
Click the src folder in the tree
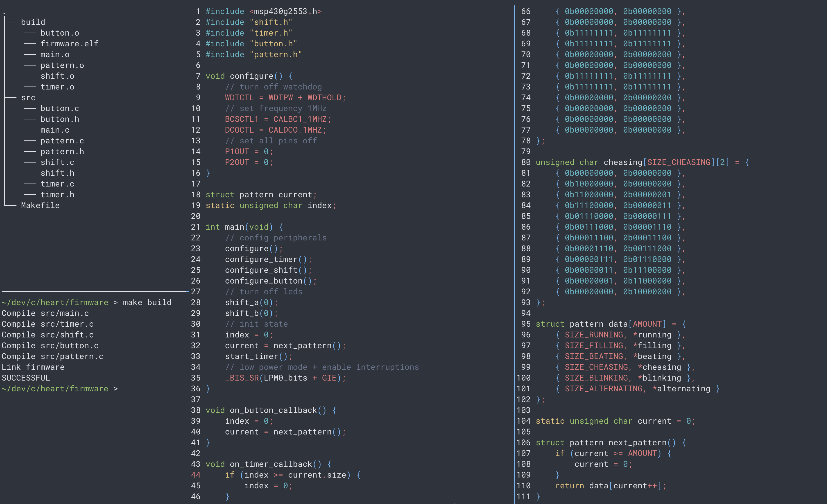coord(28,98)
